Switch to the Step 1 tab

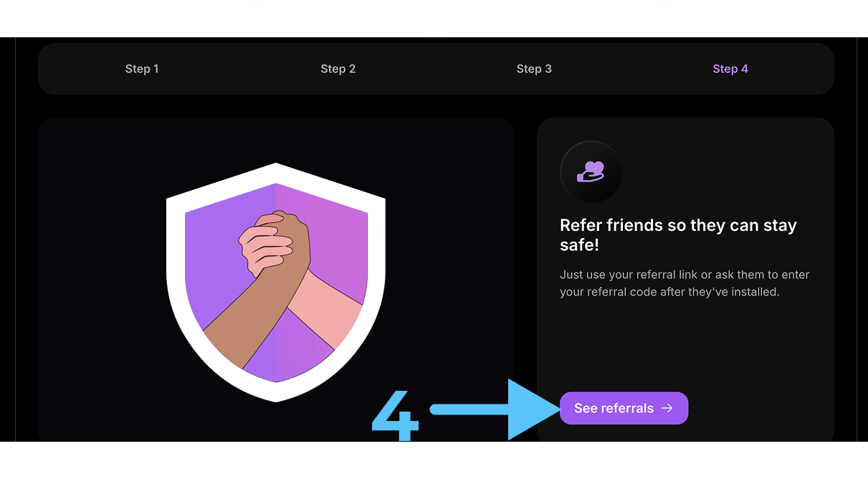(x=142, y=69)
